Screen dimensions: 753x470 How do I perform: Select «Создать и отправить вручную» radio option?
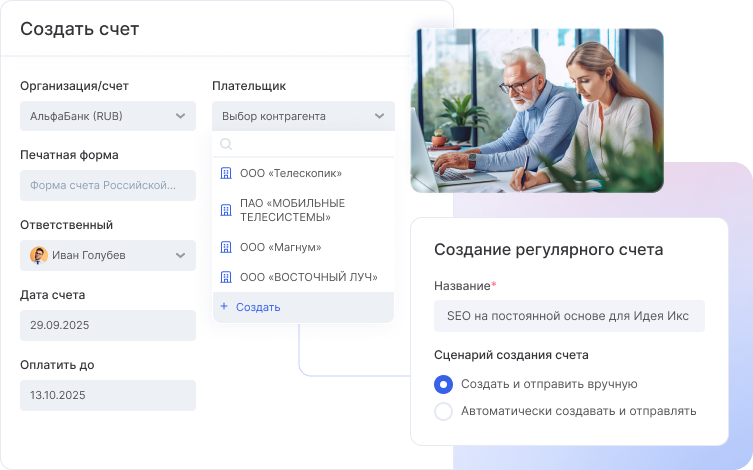(443, 384)
